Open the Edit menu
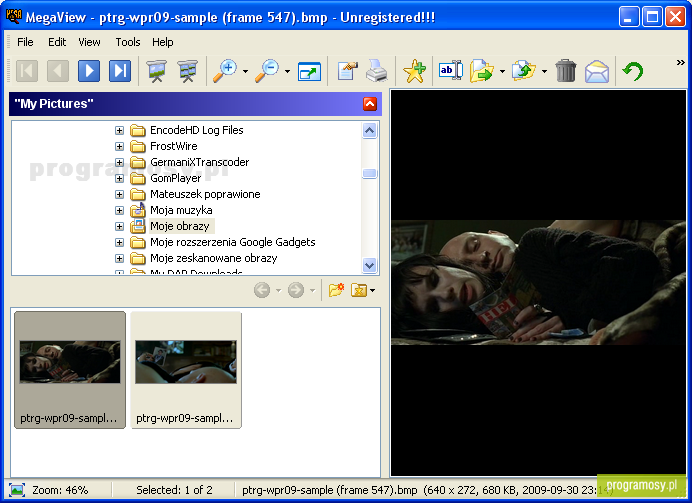This screenshot has width=692, height=503. click(57, 42)
